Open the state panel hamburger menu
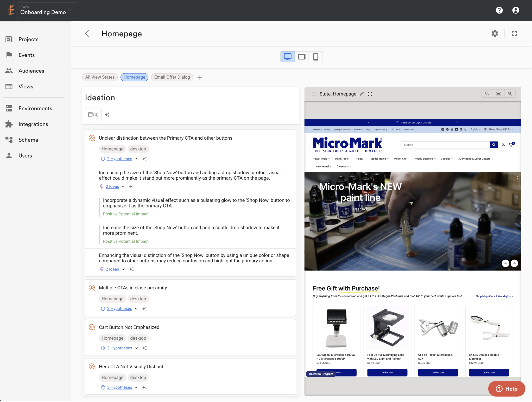 coord(314,94)
